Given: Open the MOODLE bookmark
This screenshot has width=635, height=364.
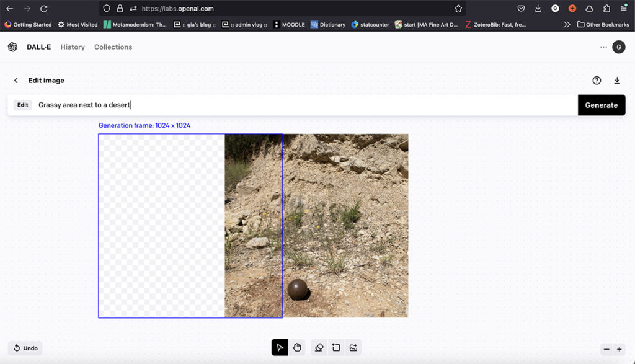Looking at the screenshot, I should tap(289, 25).
